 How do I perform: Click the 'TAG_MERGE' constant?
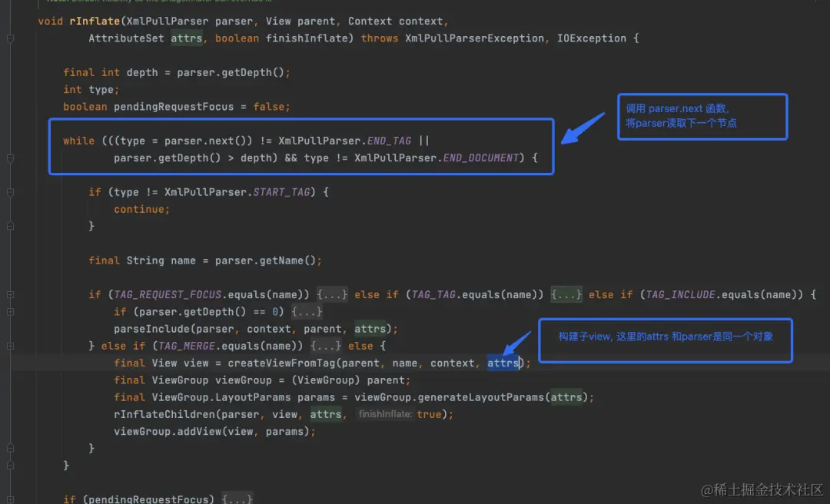point(186,346)
